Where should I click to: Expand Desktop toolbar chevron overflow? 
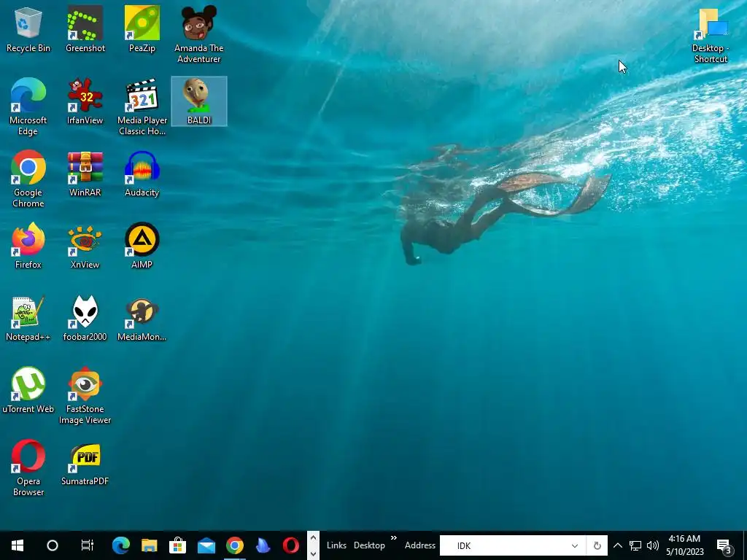393,538
